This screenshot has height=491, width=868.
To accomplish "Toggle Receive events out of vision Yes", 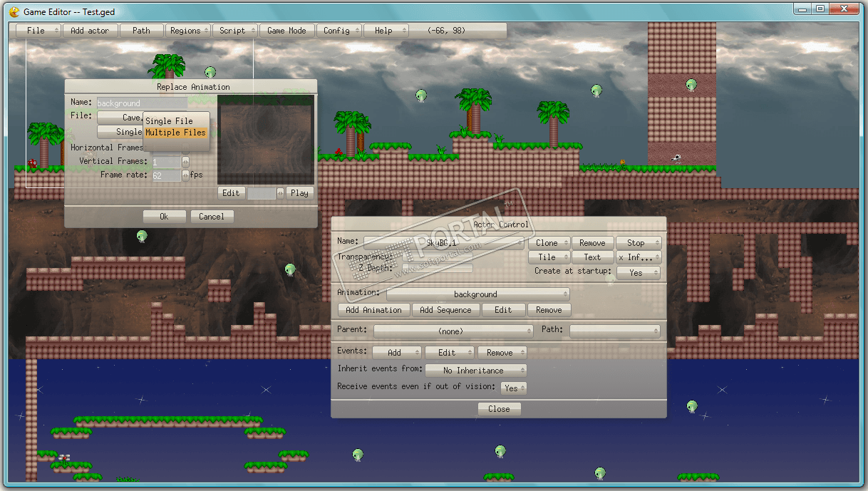I will [x=514, y=388].
